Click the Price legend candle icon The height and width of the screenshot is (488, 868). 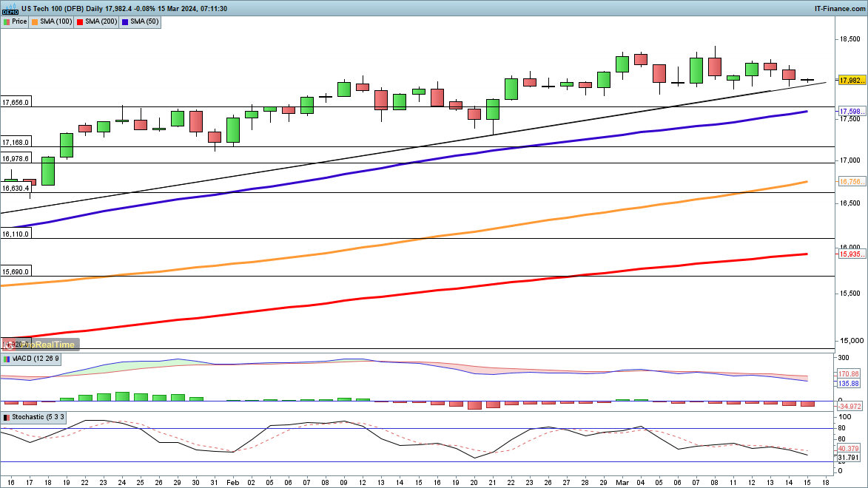tap(7, 21)
